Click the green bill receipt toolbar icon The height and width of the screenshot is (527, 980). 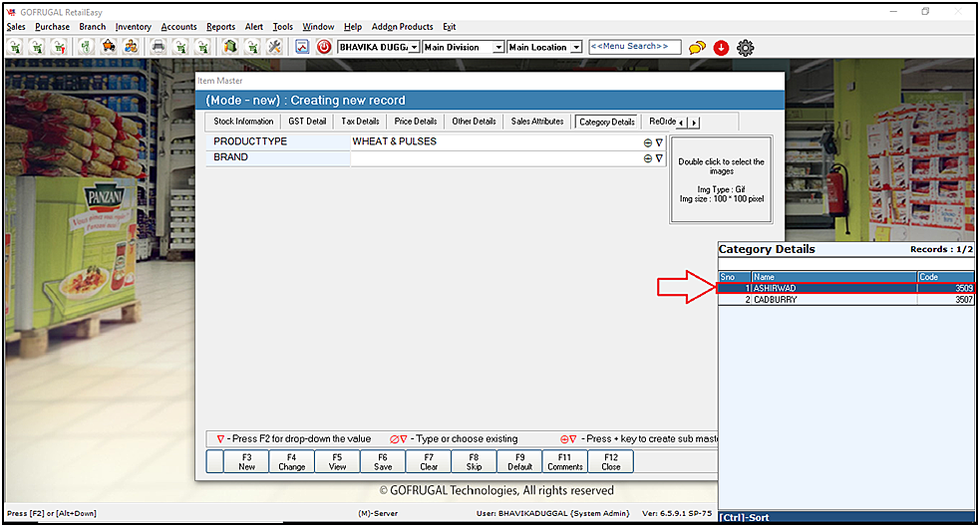(x=87, y=48)
